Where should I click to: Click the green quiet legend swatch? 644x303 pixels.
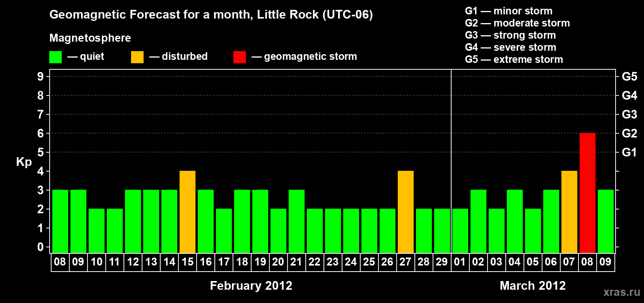coord(55,57)
